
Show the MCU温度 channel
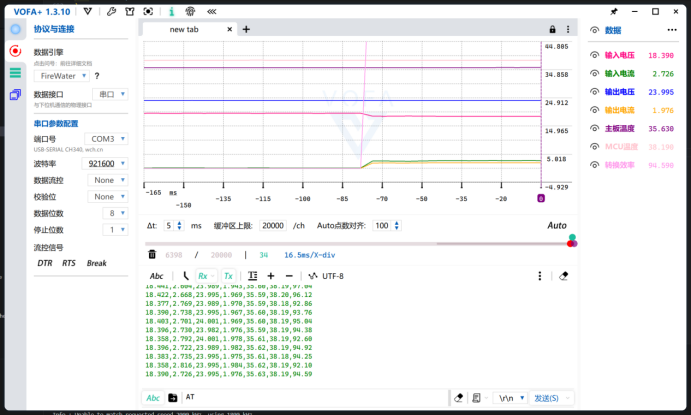pos(594,146)
